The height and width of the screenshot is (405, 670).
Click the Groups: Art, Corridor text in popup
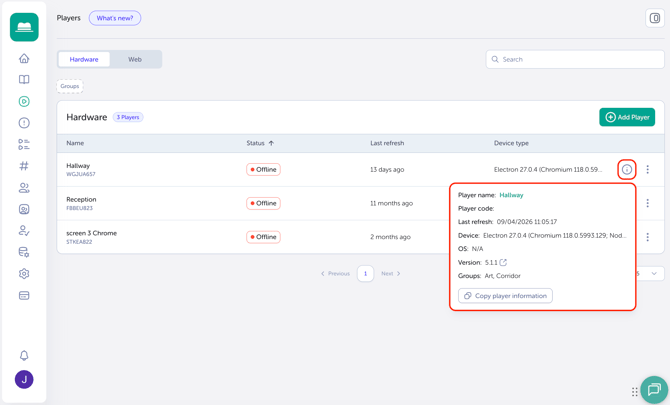[489, 276]
